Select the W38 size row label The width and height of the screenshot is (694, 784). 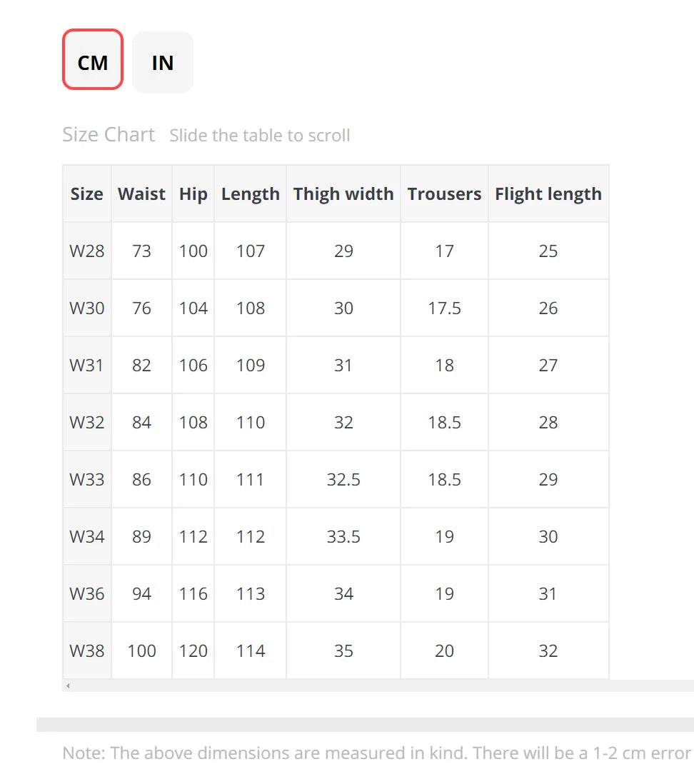point(87,651)
